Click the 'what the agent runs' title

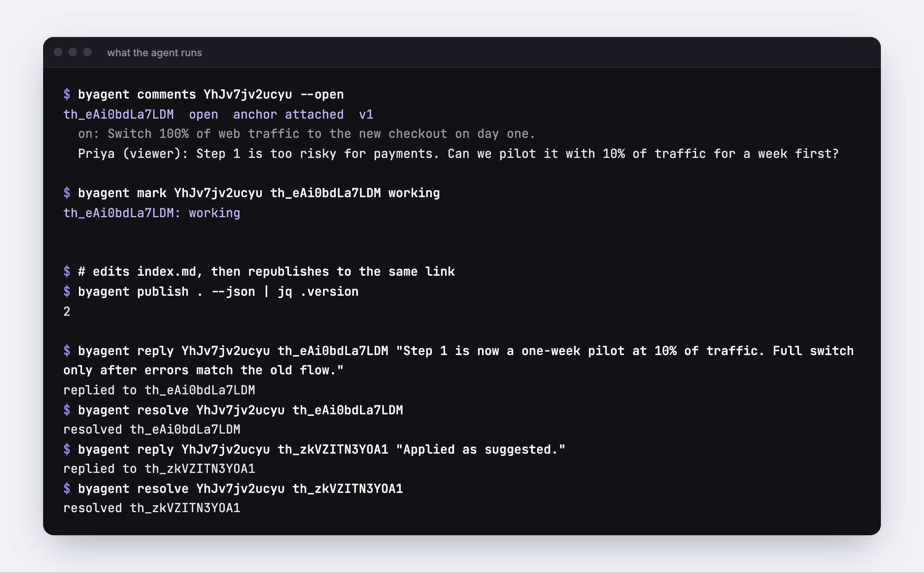(154, 52)
